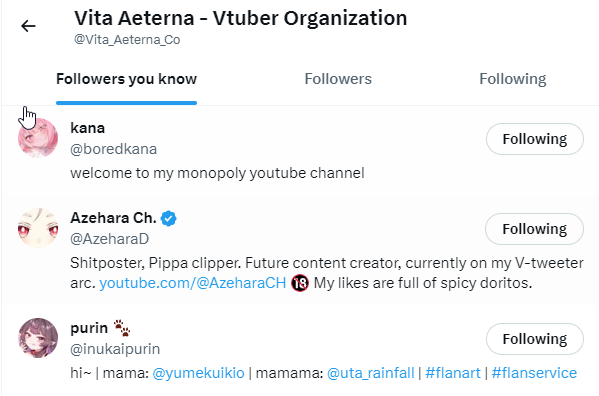This screenshot has width=599, height=396.
Task: Open purin's profile avatar
Action: (x=38, y=338)
